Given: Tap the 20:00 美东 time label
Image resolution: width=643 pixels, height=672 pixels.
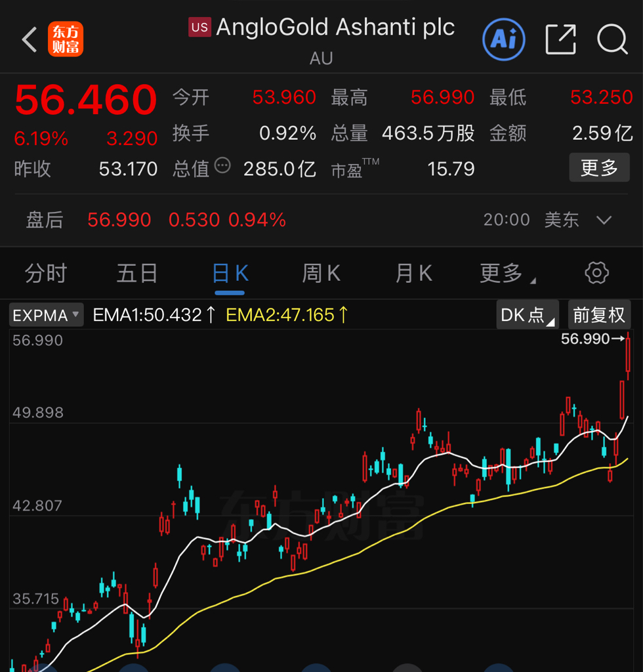Looking at the screenshot, I should [531, 220].
